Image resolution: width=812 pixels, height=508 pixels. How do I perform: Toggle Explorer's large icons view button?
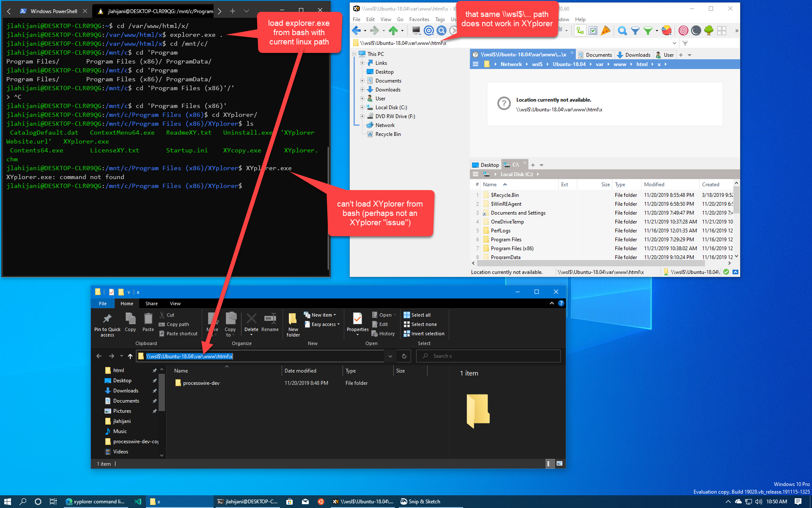[559, 464]
